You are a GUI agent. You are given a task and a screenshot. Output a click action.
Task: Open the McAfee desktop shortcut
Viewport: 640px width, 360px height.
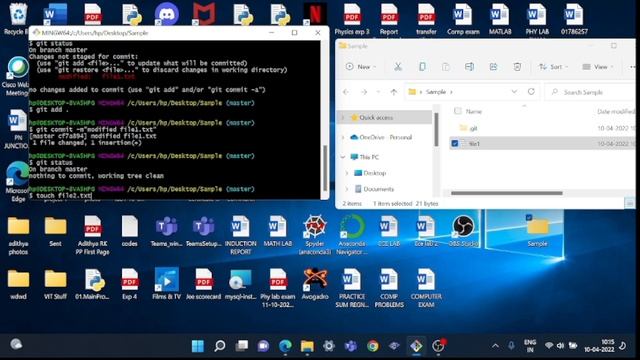click(x=204, y=14)
